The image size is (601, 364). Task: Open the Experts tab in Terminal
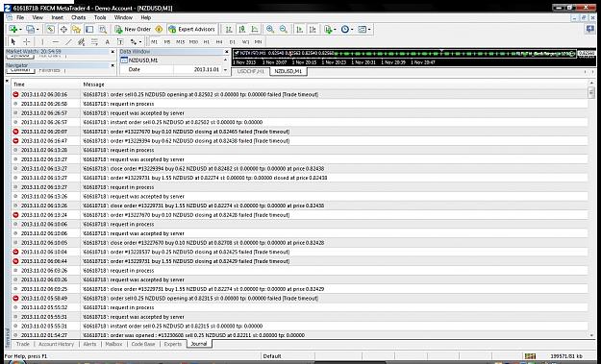(x=173, y=344)
